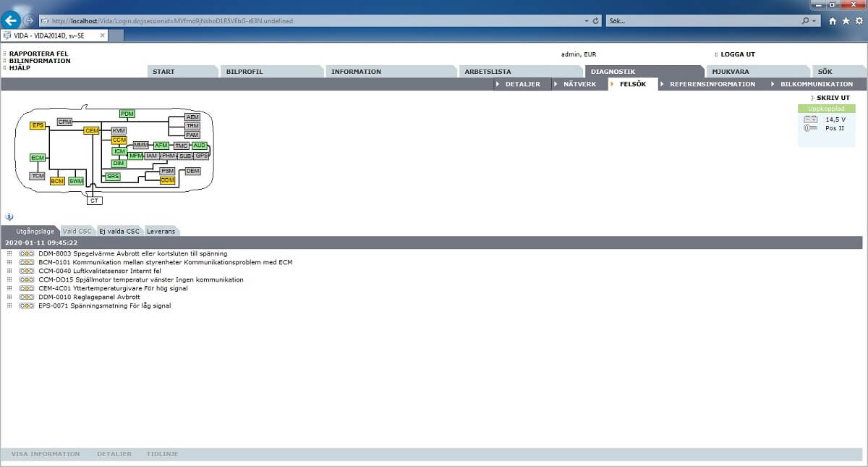The height and width of the screenshot is (467, 868).
Task: Expand BCM-0101 Kommunikation fault row
Action: tap(9, 263)
